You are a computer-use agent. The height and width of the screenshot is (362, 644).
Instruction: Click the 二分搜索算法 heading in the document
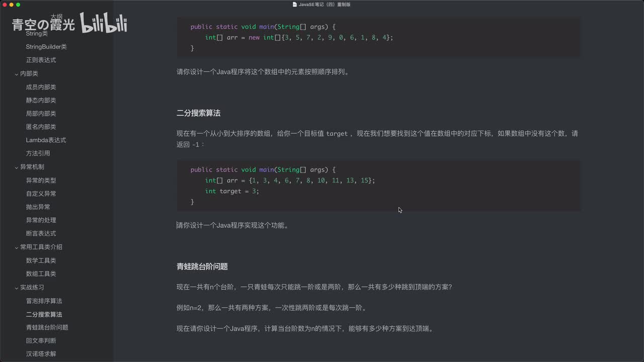(198, 113)
